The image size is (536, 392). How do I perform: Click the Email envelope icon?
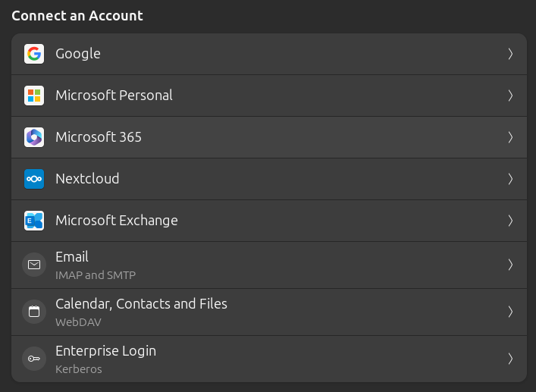(x=33, y=265)
